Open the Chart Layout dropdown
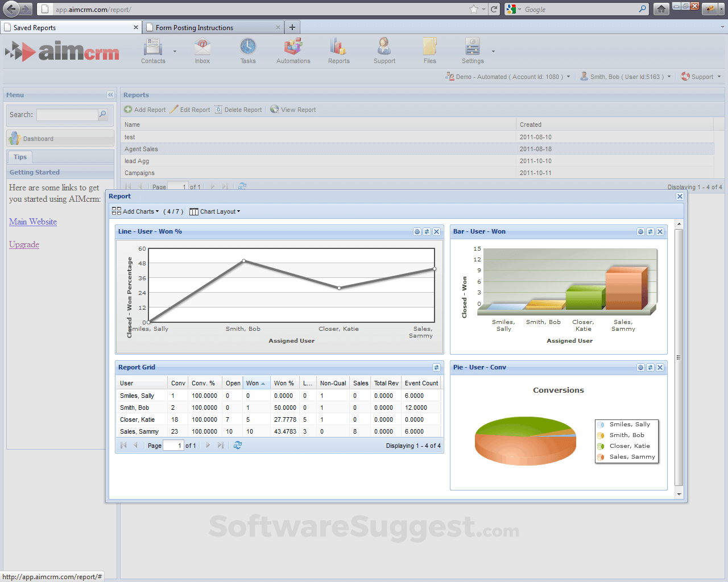This screenshot has height=582, width=728. tap(214, 211)
